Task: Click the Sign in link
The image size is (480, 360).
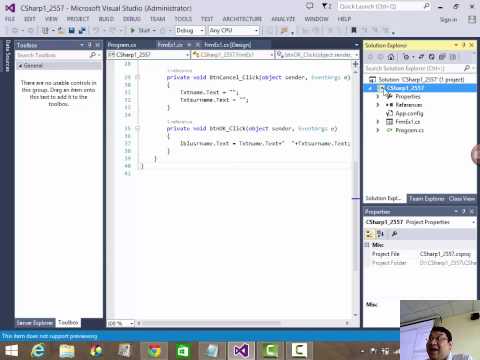Action: (448, 20)
